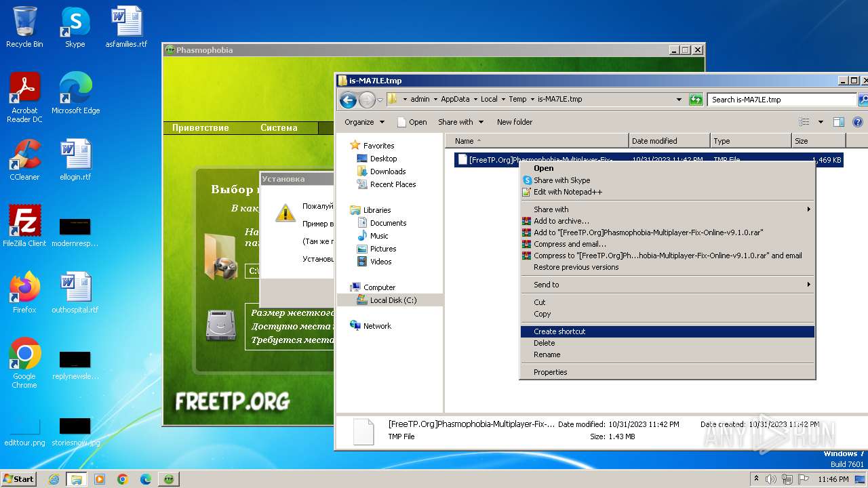The height and width of the screenshot is (488, 868).
Task: Switch to Система tab in installer
Action: pos(279,127)
